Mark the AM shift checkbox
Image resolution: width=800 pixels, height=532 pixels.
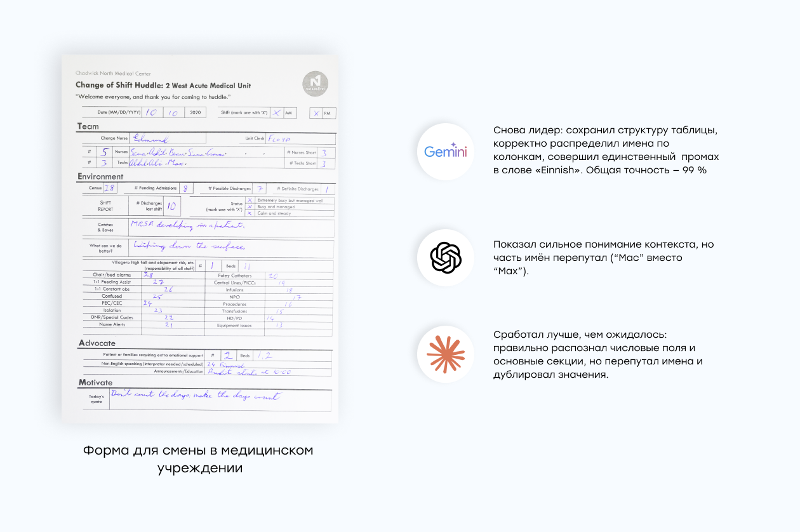pyautogui.click(x=276, y=113)
